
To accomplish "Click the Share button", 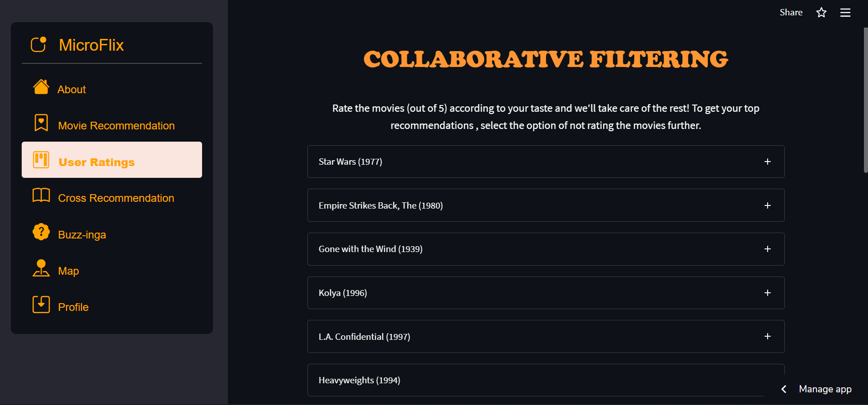I will pos(791,12).
